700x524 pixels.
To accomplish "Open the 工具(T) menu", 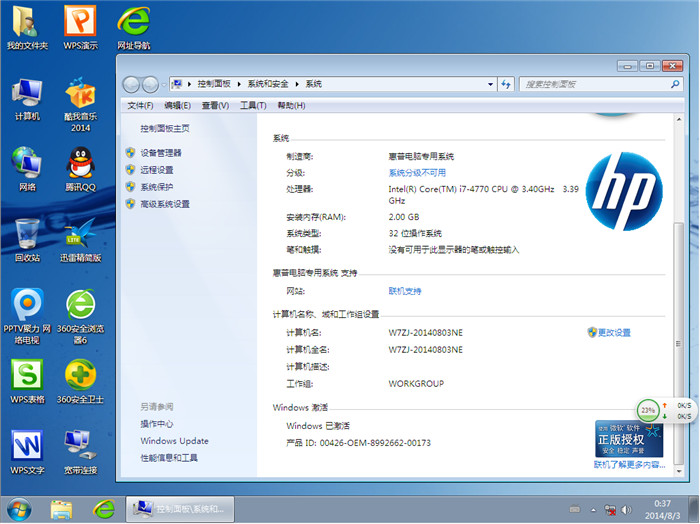I will tap(253, 106).
